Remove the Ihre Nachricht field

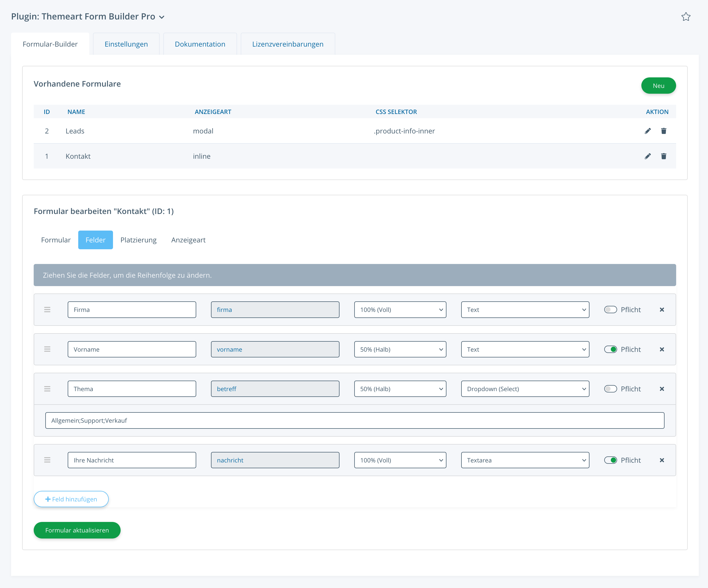(662, 460)
